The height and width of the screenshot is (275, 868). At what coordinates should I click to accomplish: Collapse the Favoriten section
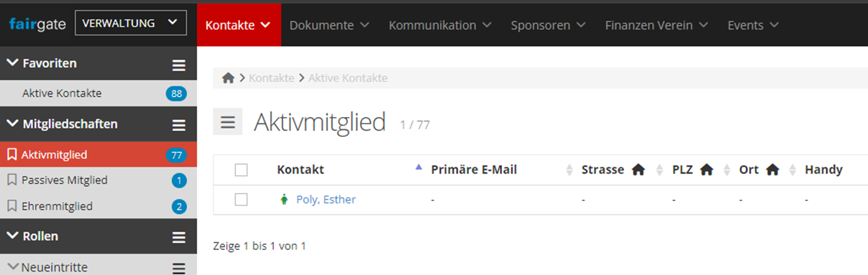pos(12,63)
